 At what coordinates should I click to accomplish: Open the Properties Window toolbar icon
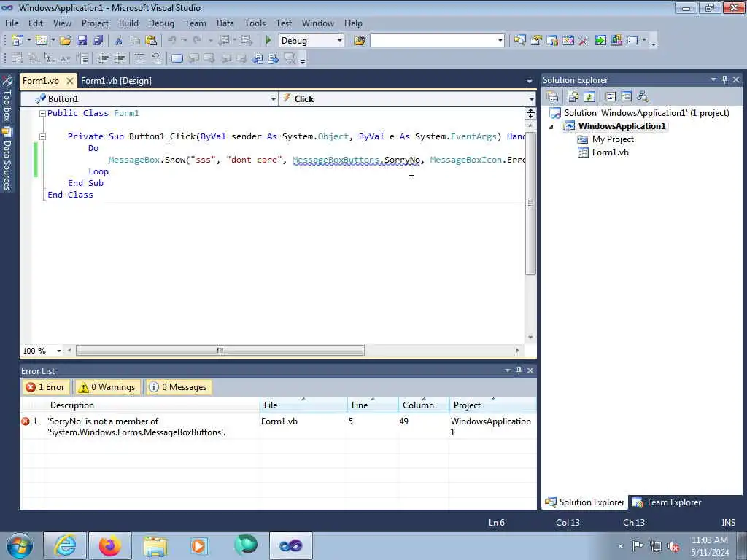tap(536, 41)
